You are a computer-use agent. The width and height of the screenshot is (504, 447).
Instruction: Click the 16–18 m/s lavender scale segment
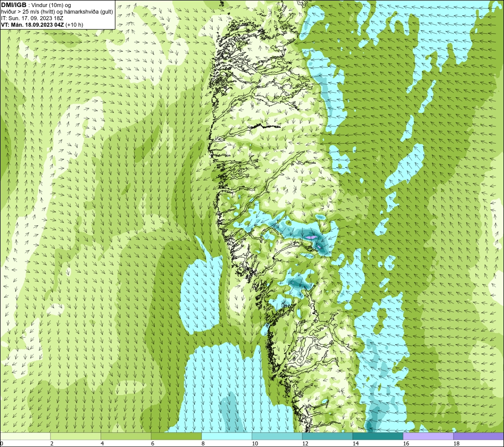click(428, 436)
